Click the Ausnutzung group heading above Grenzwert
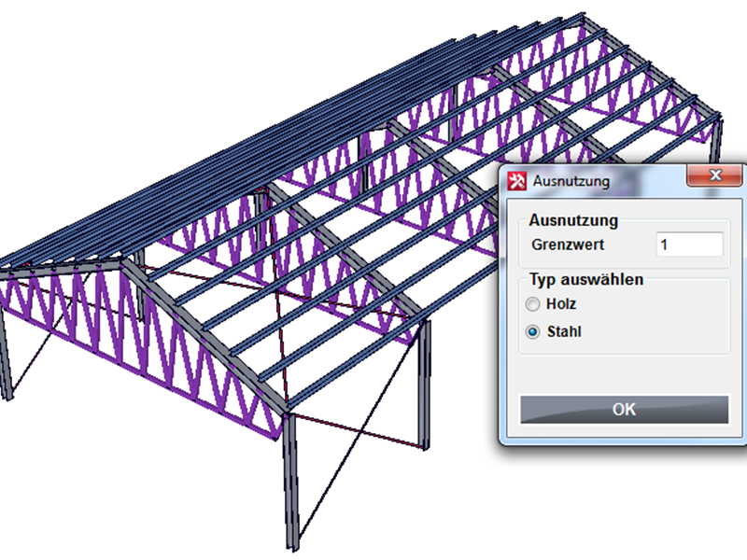This screenshot has height=560, width=747. click(x=573, y=221)
